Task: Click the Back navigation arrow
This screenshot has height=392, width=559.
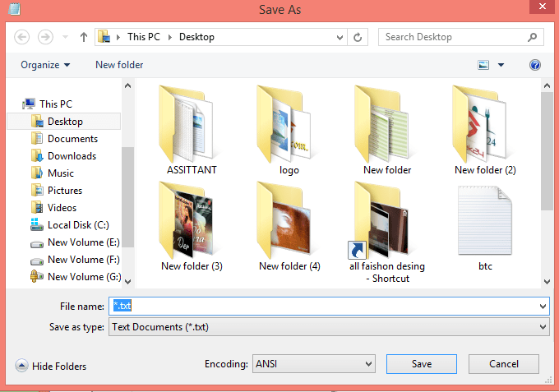Action: (21, 37)
